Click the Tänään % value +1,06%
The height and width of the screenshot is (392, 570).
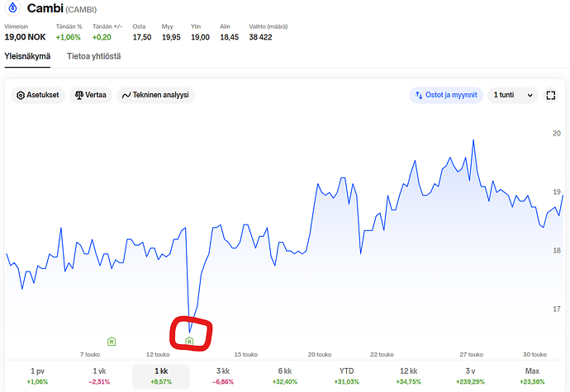pyautogui.click(x=69, y=37)
